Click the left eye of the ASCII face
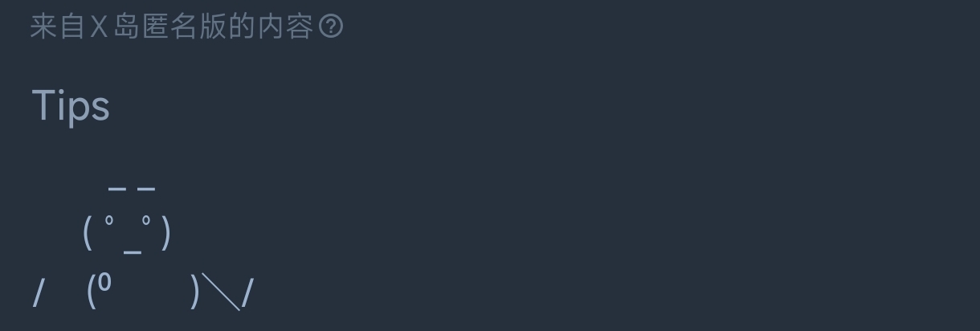 109,227
